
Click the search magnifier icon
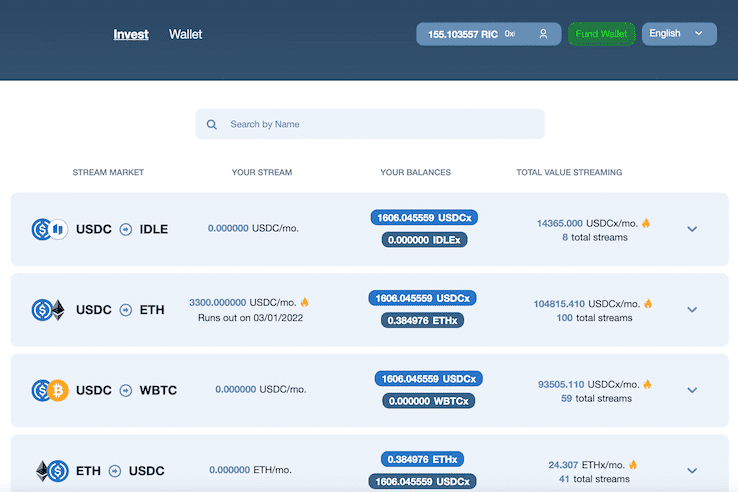212,125
